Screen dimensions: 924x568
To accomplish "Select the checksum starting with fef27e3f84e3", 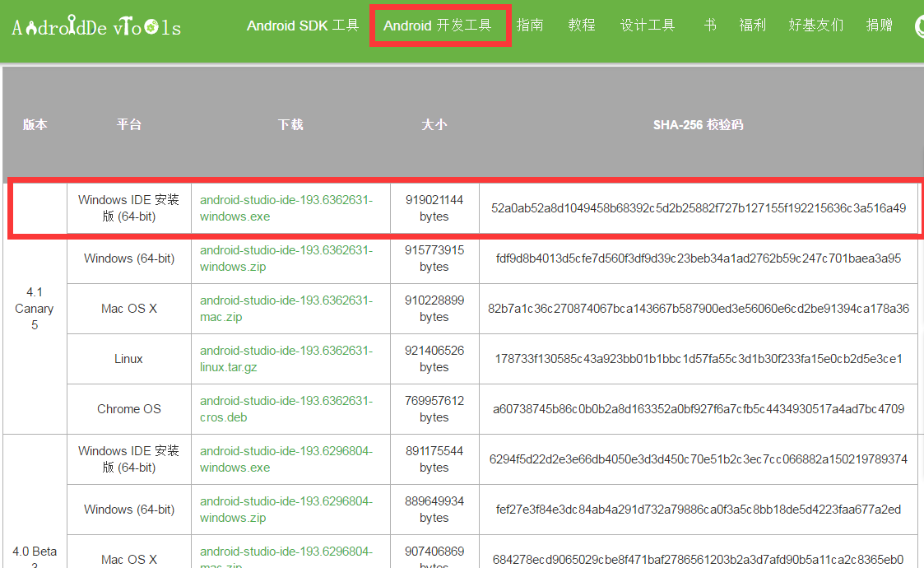I will point(699,509).
